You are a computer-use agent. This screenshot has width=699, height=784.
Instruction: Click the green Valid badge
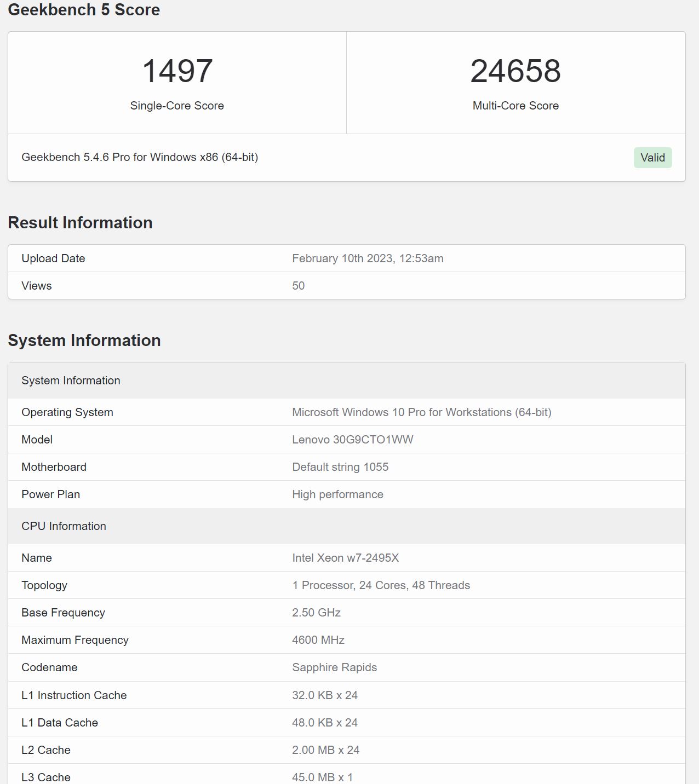652,158
